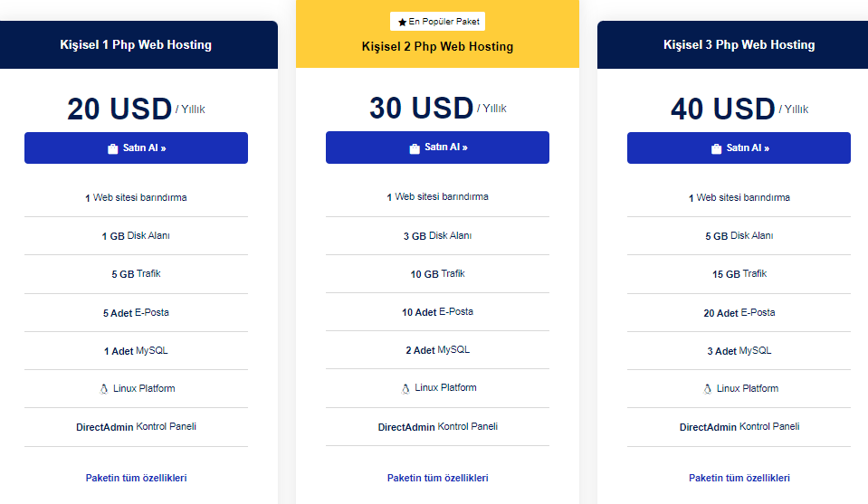
Task: Click shopping bag icon in Kişisel 3 button
Action: pyautogui.click(x=716, y=148)
